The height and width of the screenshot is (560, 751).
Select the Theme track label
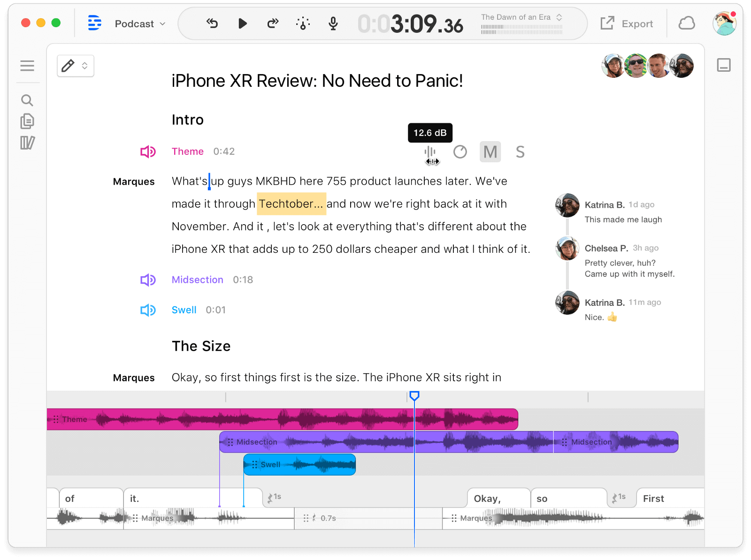188,151
